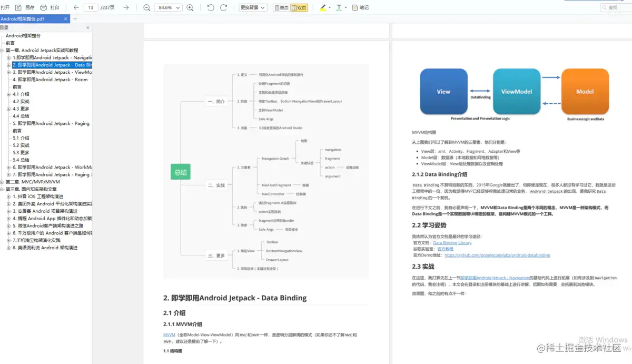Close the 目录 outline panel

[88, 27]
